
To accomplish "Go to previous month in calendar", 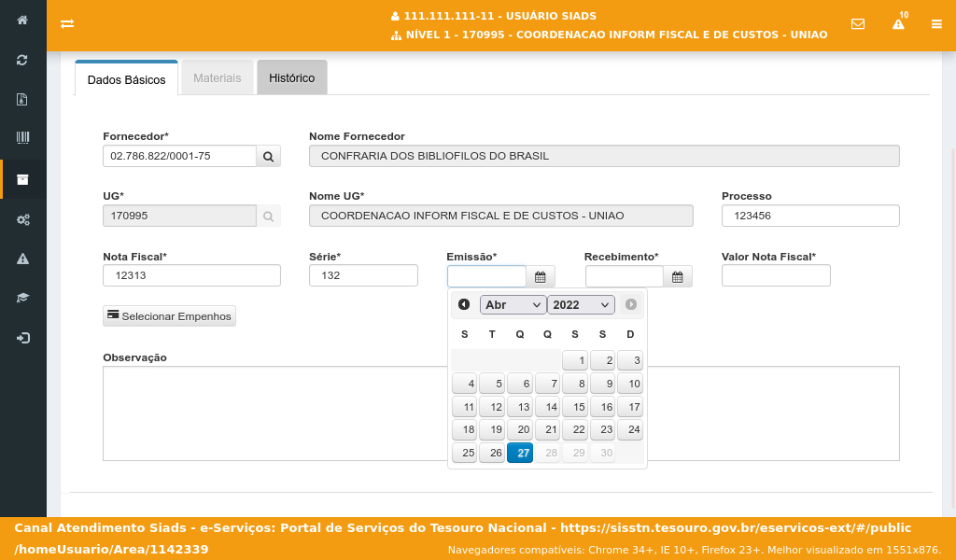I will (464, 304).
